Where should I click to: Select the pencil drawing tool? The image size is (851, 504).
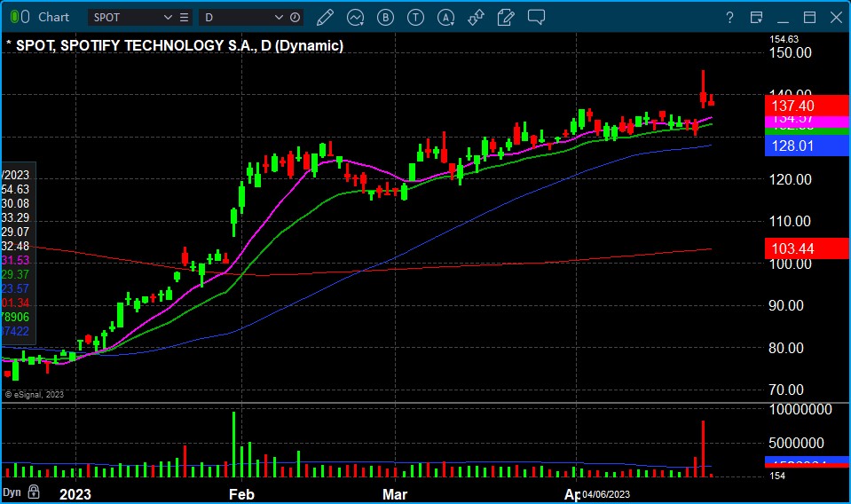tap(325, 18)
